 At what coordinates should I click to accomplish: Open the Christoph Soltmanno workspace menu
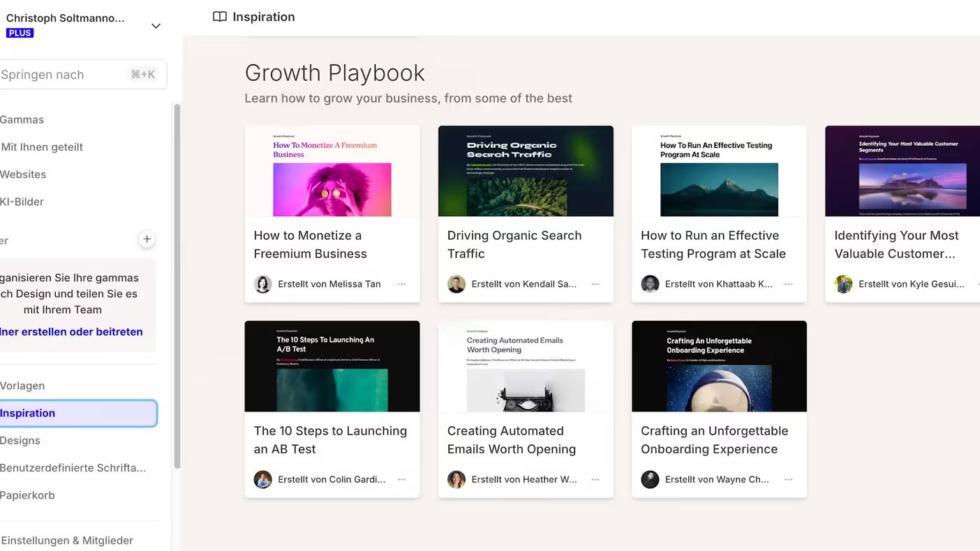[66, 19]
